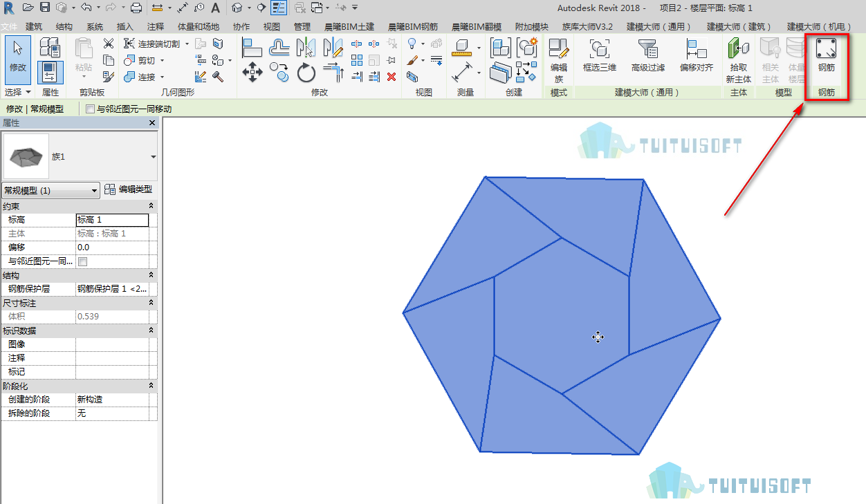Click the 偏移 value field showing 0.0

click(x=112, y=248)
